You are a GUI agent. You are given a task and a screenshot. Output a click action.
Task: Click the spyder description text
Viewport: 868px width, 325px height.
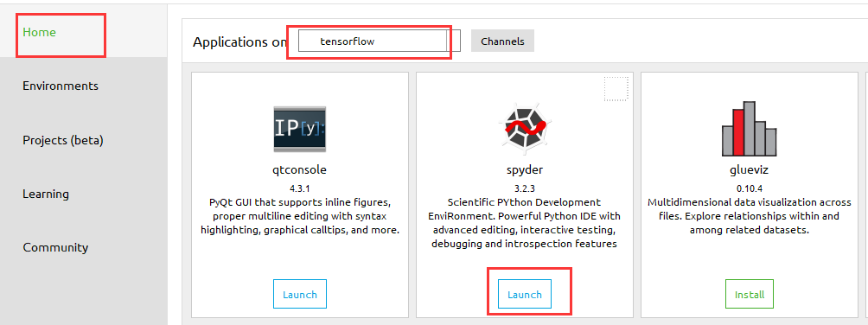pyautogui.click(x=525, y=223)
